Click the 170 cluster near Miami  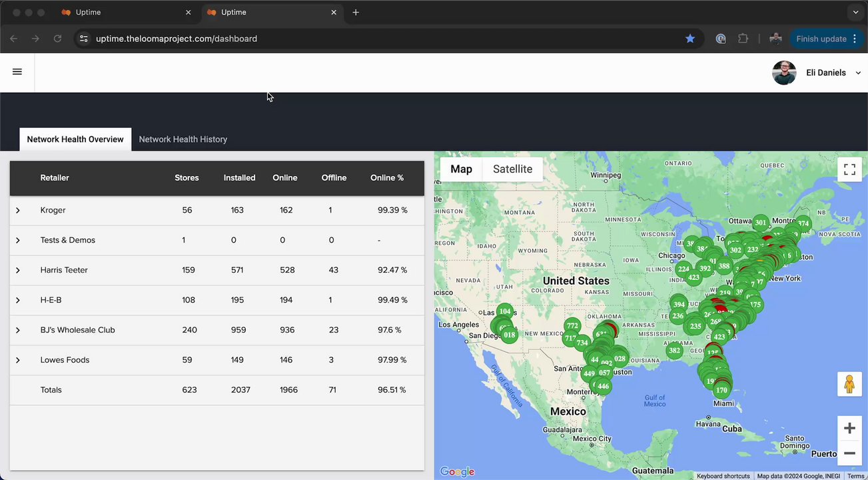pos(721,390)
